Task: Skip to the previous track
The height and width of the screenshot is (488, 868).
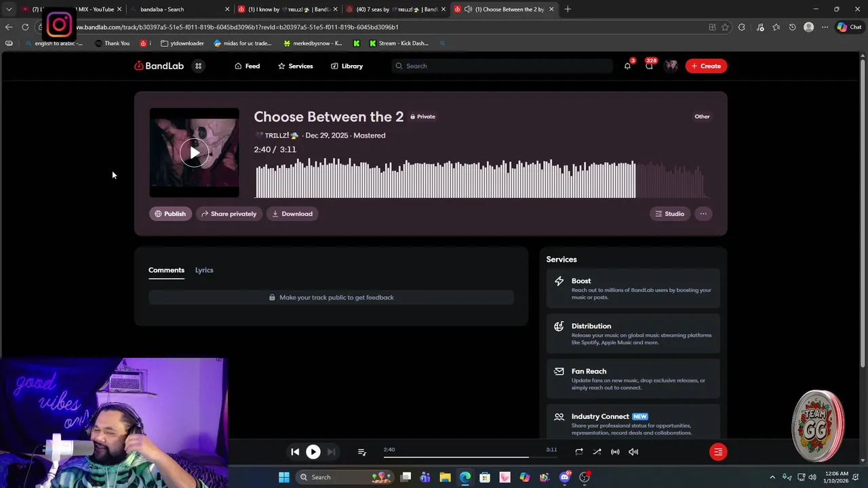Action: pos(295,451)
